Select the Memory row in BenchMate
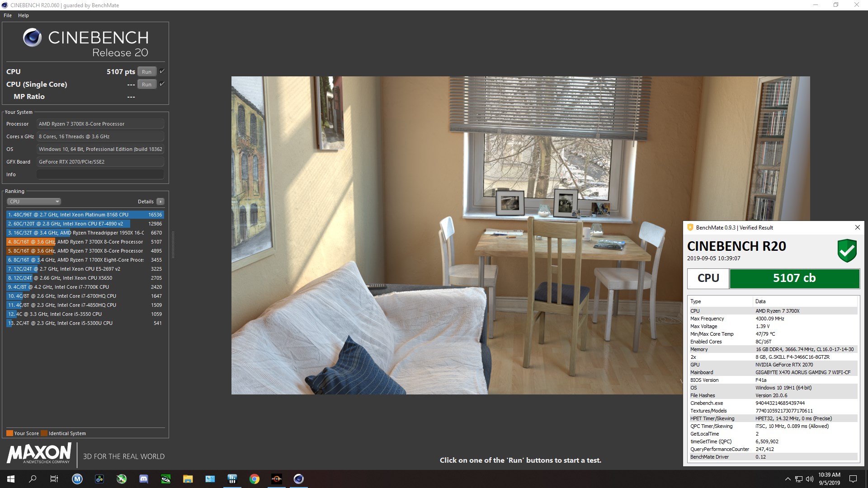The width and height of the screenshot is (868, 488). pyautogui.click(x=773, y=349)
